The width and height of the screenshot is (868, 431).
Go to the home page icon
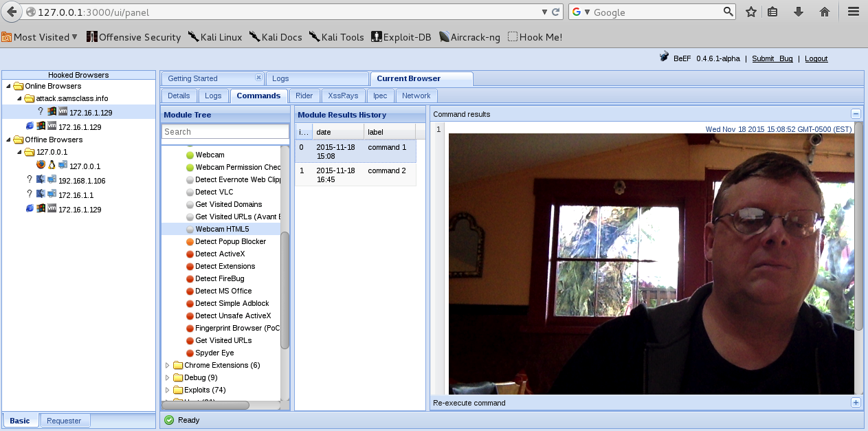825,12
